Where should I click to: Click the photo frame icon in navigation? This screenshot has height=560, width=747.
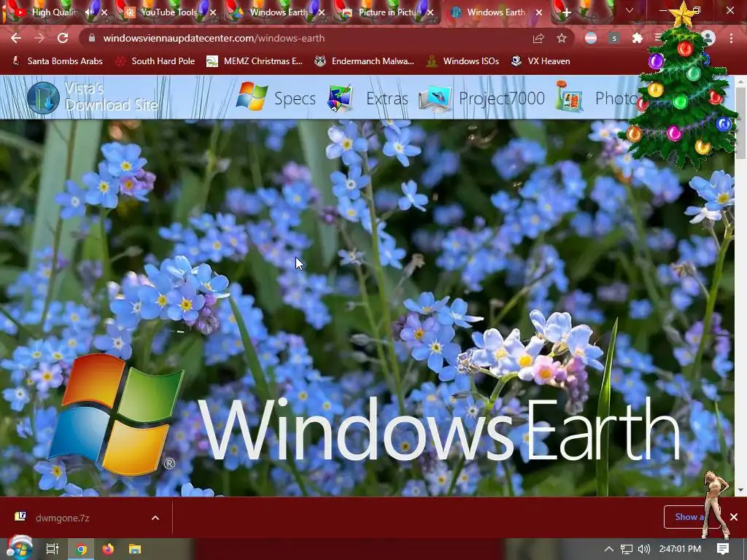click(x=569, y=96)
